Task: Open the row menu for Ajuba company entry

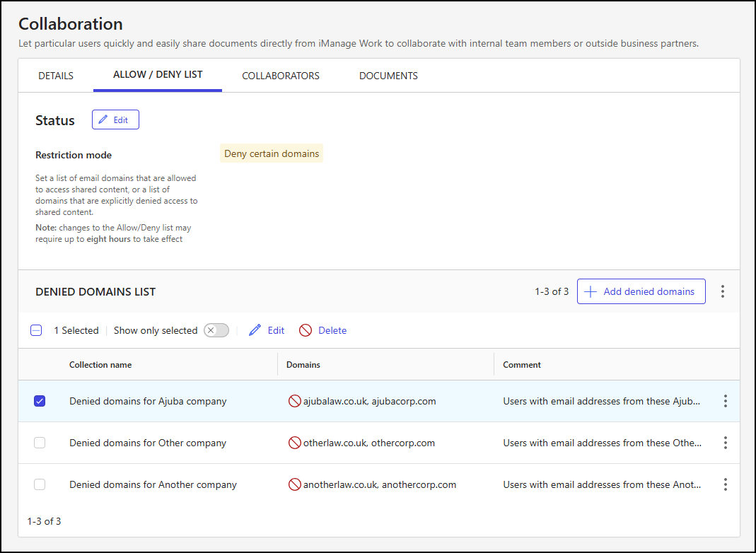Action: (725, 401)
